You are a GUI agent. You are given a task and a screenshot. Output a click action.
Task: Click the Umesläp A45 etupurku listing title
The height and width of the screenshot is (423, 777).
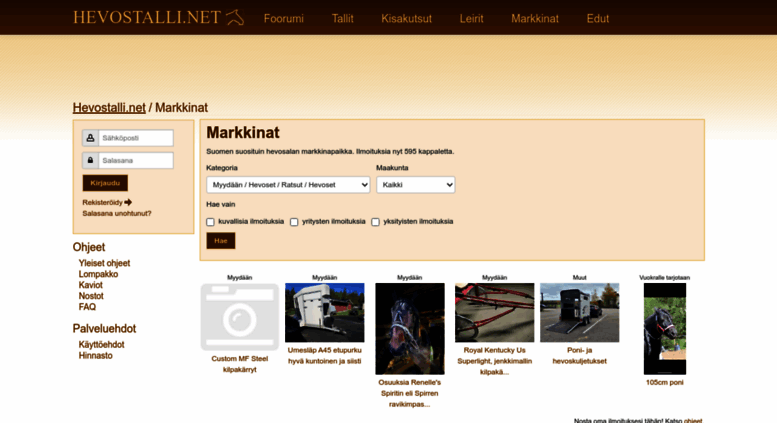[x=325, y=356]
